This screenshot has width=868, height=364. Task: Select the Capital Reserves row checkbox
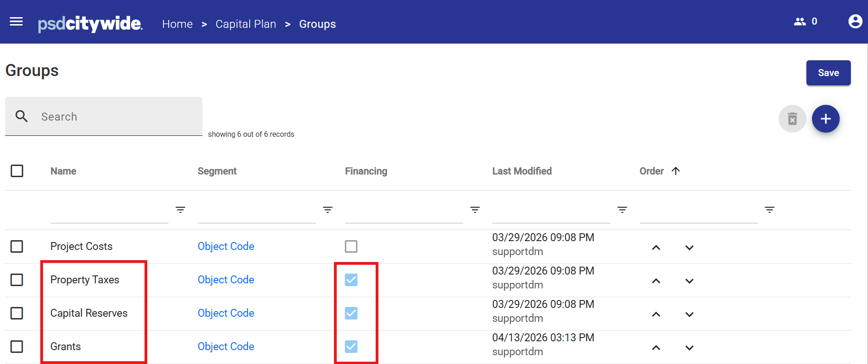17,313
